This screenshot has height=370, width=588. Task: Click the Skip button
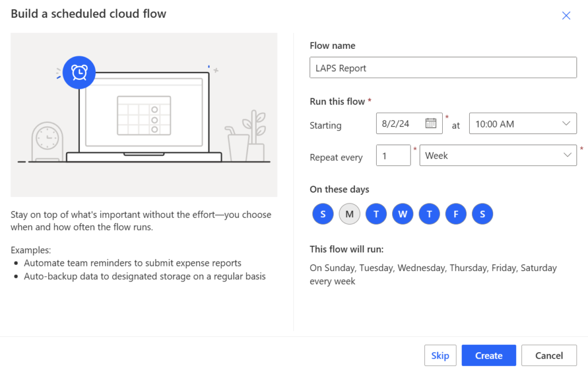(x=440, y=356)
